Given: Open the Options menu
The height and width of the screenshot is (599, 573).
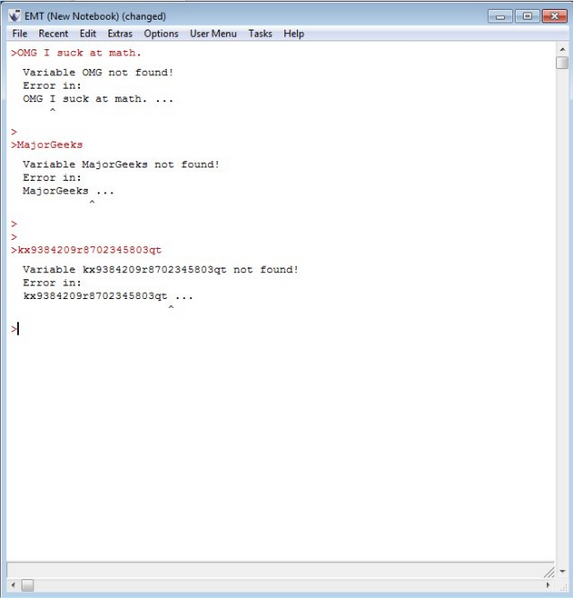Looking at the screenshot, I should 161,34.
